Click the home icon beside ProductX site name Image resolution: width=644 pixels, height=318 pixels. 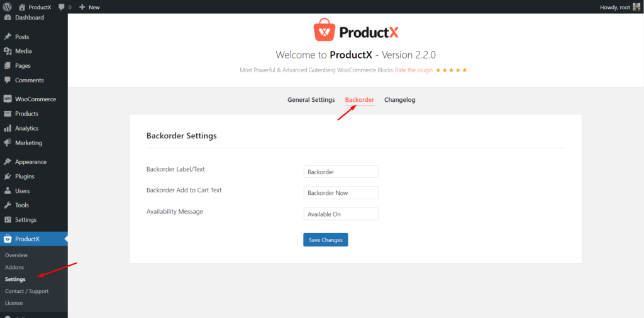22,7
